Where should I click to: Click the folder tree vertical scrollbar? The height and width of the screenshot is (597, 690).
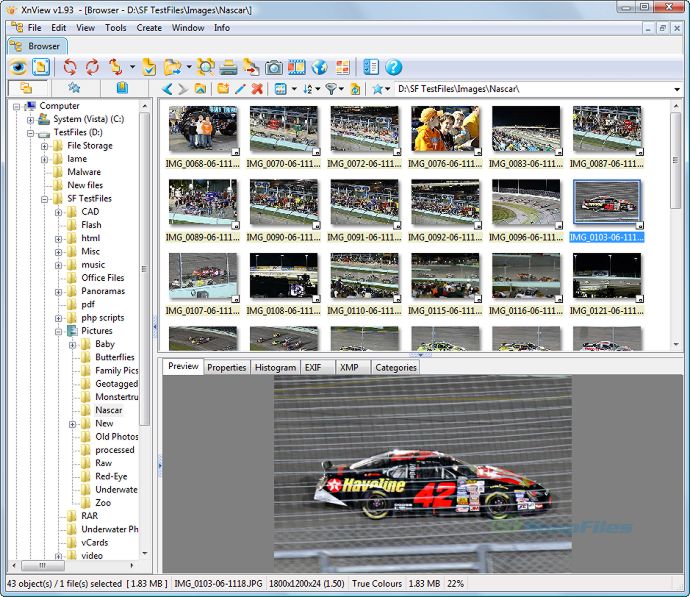(x=144, y=269)
